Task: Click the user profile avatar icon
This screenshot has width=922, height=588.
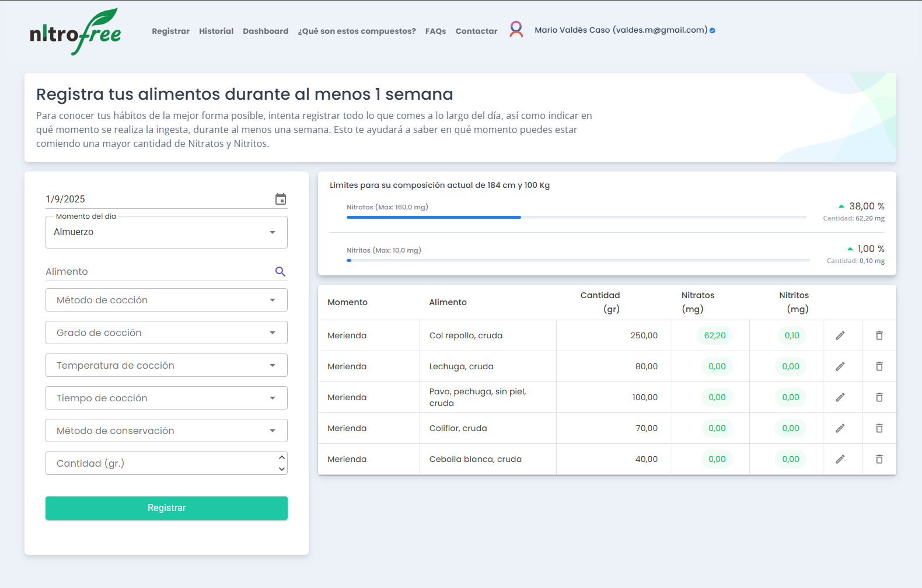Action: [516, 30]
